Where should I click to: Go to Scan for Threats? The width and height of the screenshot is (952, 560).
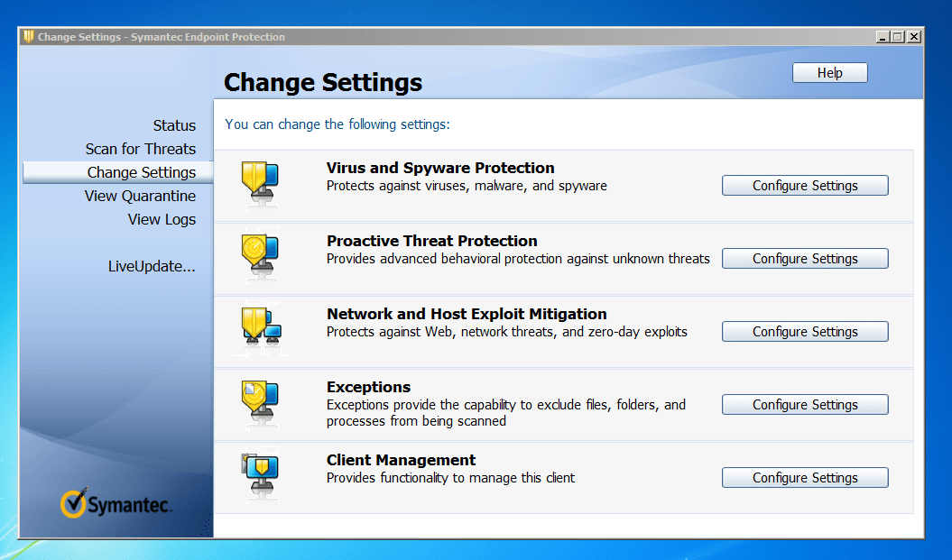140,150
